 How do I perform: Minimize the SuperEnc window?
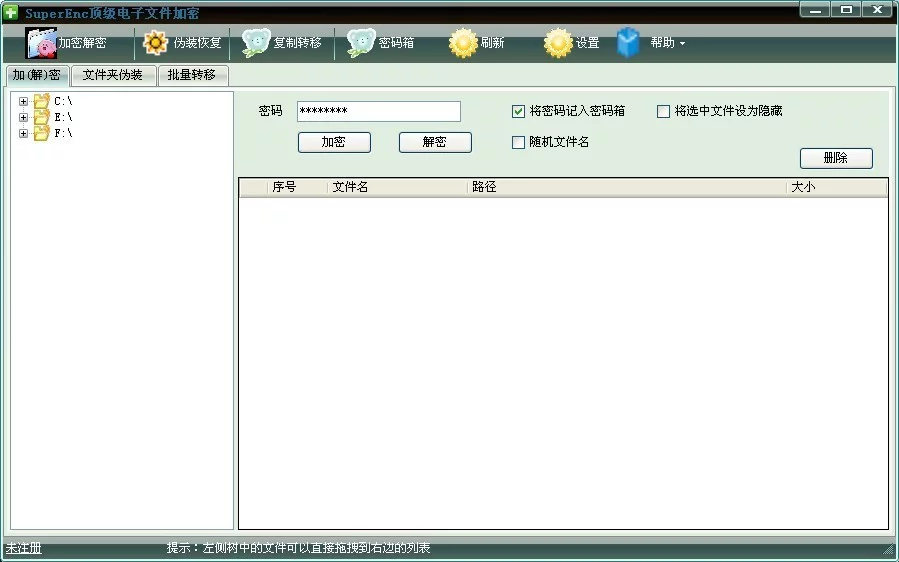(x=815, y=9)
